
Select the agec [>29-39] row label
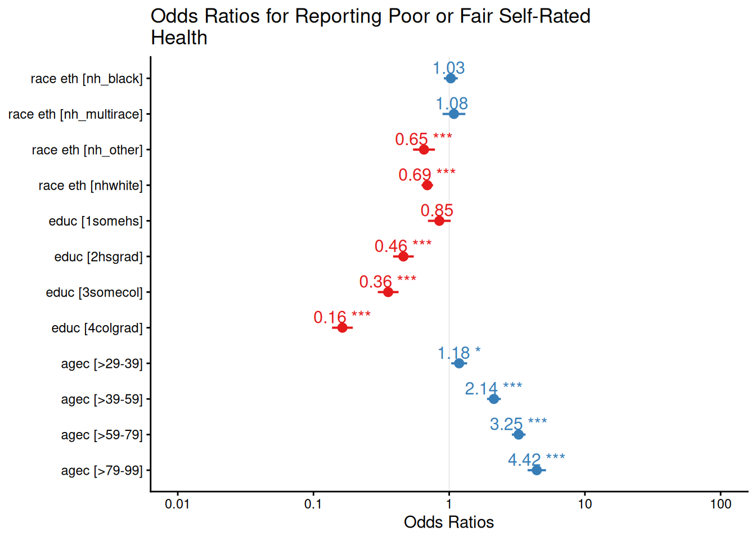[101, 363]
